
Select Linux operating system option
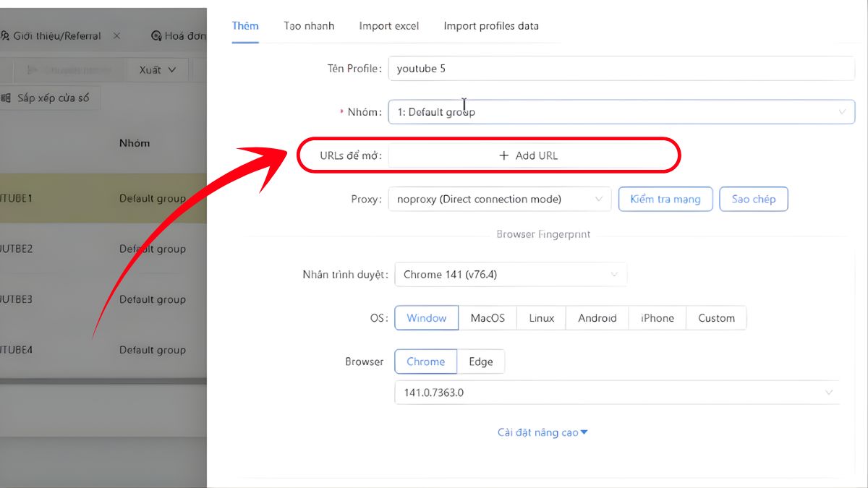[541, 318]
